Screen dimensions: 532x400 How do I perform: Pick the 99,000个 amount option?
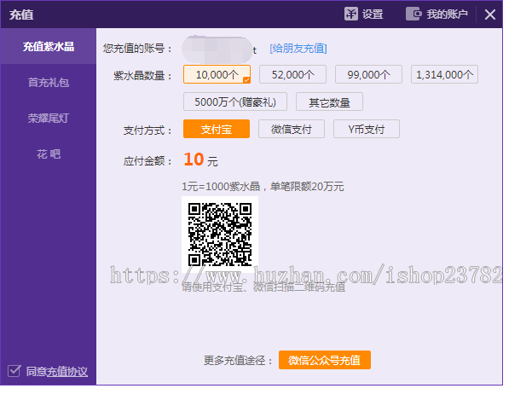pyautogui.click(x=369, y=74)
